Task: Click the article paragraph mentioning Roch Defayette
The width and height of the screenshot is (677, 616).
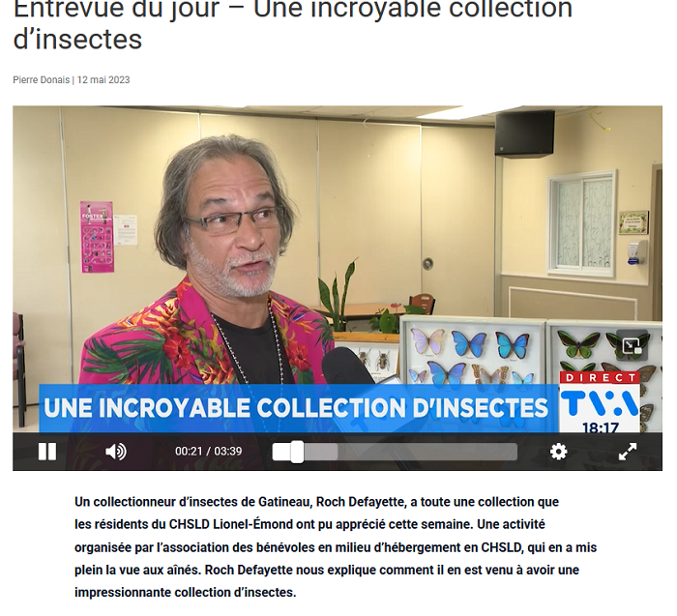Action: coord(336,547)
